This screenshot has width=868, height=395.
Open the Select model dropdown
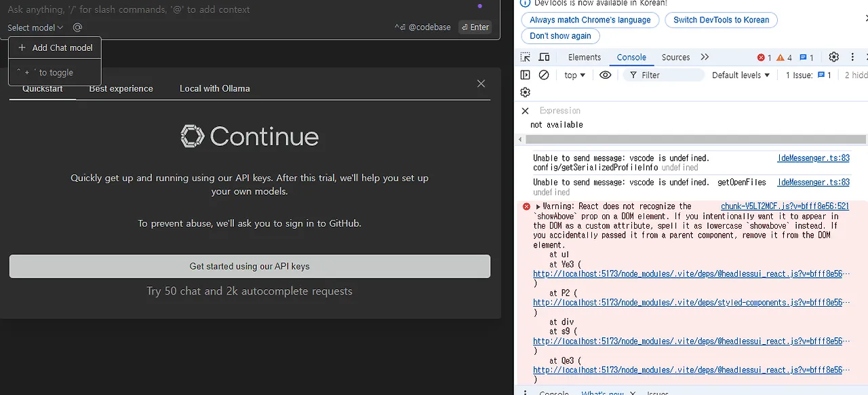35,28
